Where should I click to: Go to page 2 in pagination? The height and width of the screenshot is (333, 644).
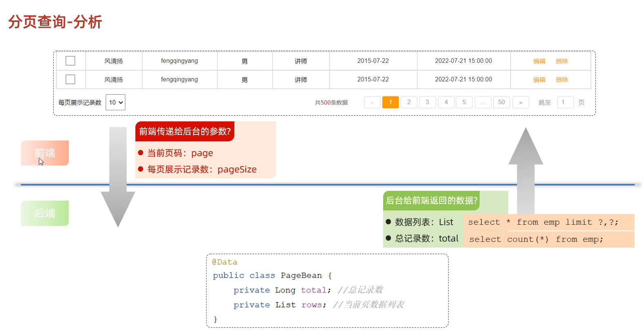409,102
